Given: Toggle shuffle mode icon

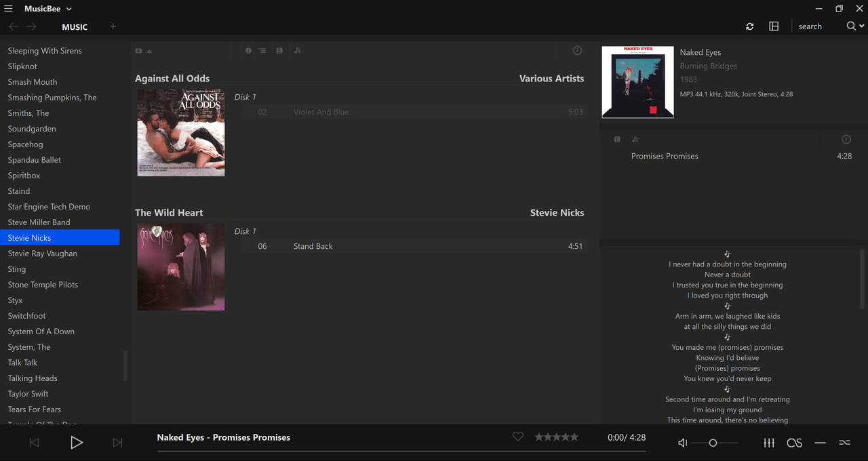Looking at the screenshot, I should pyautogui.click(x=844, y=443).
